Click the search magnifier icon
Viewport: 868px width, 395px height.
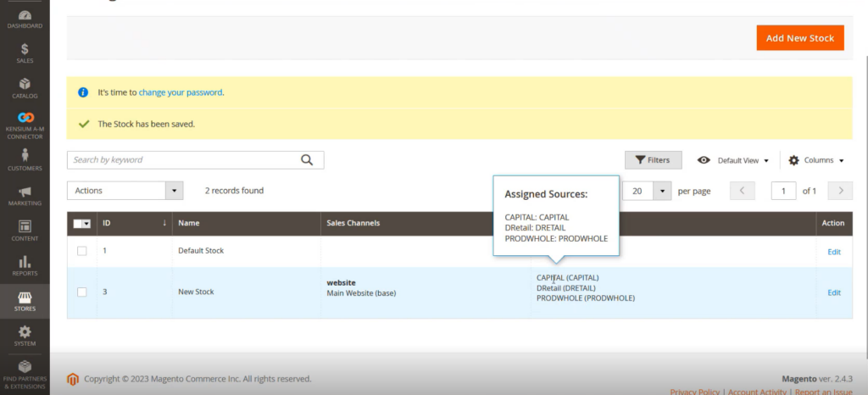307,160
